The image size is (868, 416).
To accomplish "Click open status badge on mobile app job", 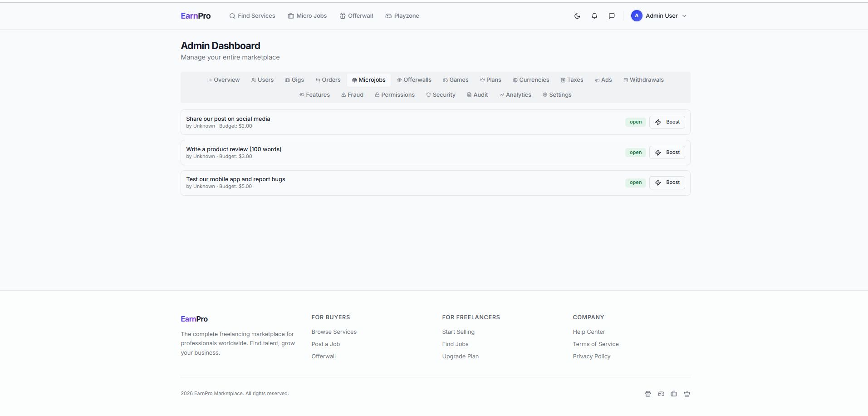I will click(635, 183).
